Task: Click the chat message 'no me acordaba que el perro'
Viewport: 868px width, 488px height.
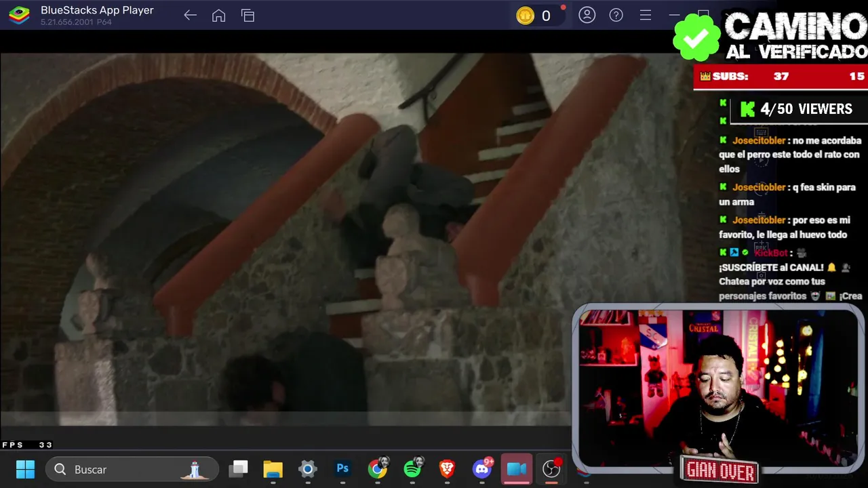Action: coord(790,155)
